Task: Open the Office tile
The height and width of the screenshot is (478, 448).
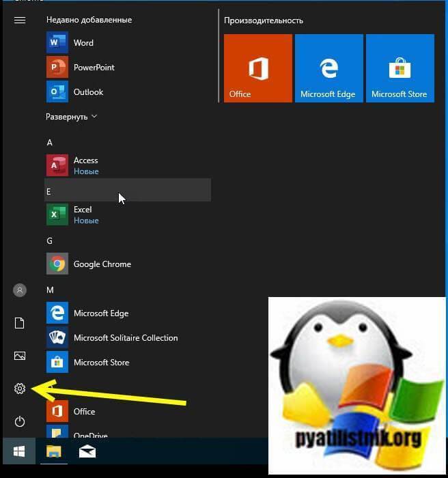Action: pyautogui.click(x=258, y=68)
